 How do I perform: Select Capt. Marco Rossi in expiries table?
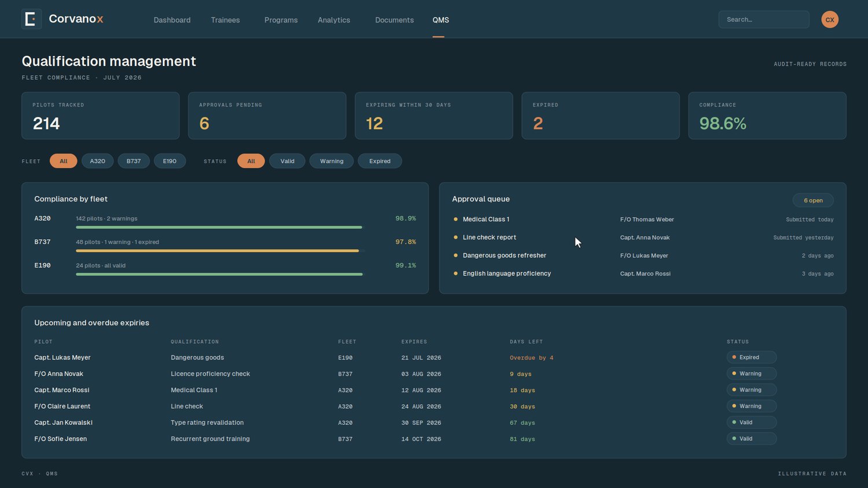(x=434, y=390)
